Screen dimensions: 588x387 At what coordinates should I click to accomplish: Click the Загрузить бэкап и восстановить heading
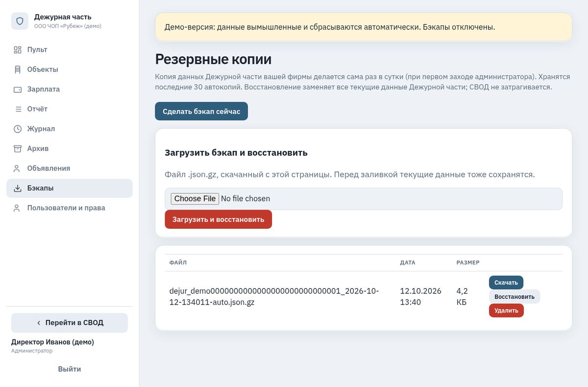coord(236,152)
